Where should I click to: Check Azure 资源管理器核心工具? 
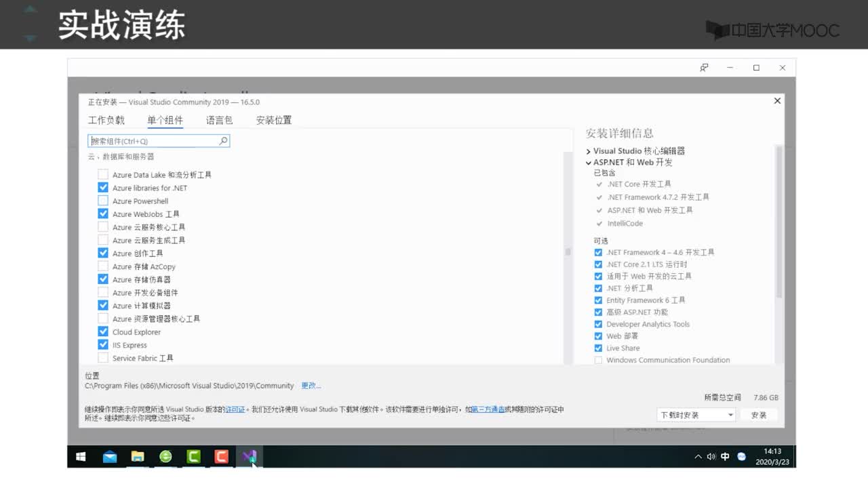103,319
